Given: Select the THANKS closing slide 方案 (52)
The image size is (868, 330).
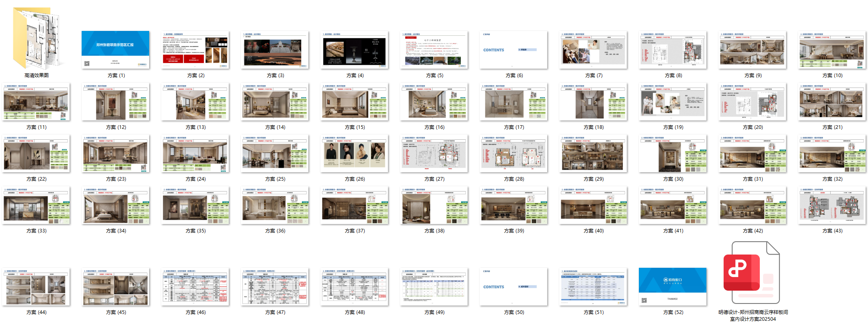Looking at the screenshot, I should (673, 286).
